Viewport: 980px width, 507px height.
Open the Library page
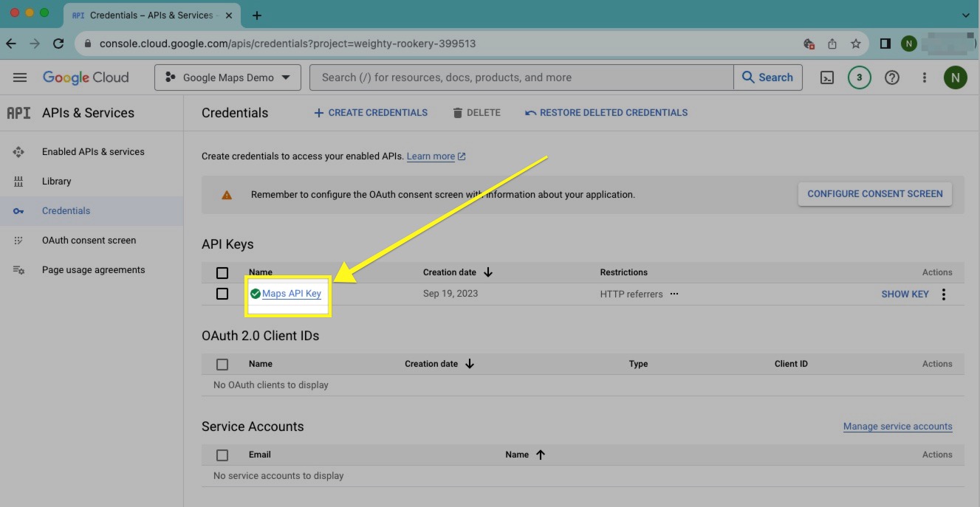pos(57,182)
